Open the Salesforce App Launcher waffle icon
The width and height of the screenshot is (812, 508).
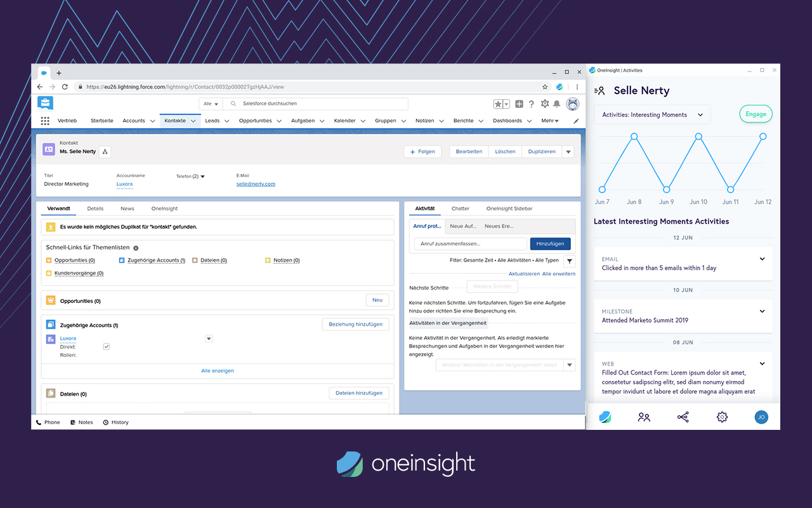(45, 121)
